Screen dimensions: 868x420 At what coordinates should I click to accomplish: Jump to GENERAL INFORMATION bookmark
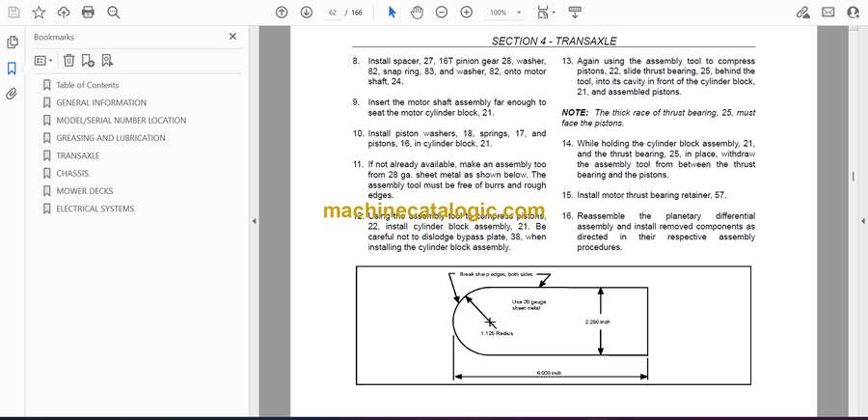[x=101, y=102]
